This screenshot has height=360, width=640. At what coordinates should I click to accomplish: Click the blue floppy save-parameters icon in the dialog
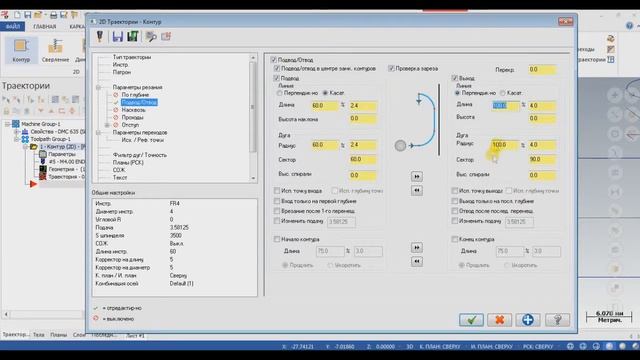[x=118, y=36]
